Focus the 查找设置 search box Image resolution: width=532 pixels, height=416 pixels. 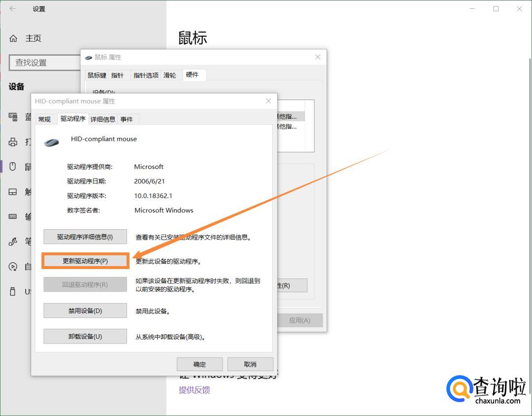[x=44, y=63]
